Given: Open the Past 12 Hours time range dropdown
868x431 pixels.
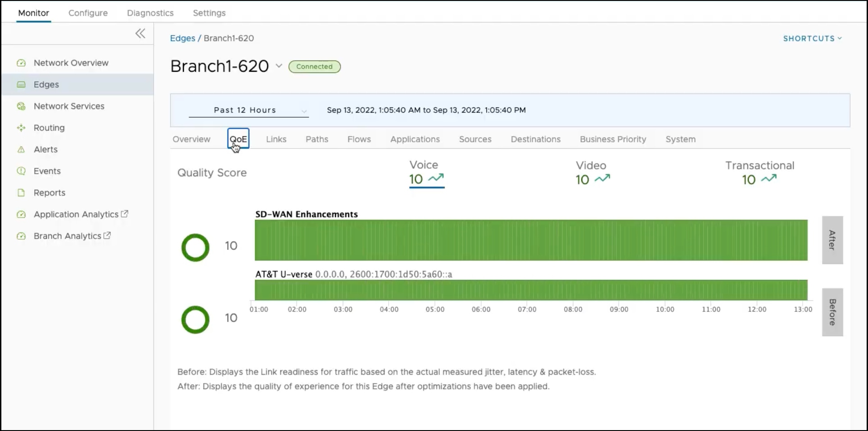Looking at the screenshot, I should pos(248,110).
